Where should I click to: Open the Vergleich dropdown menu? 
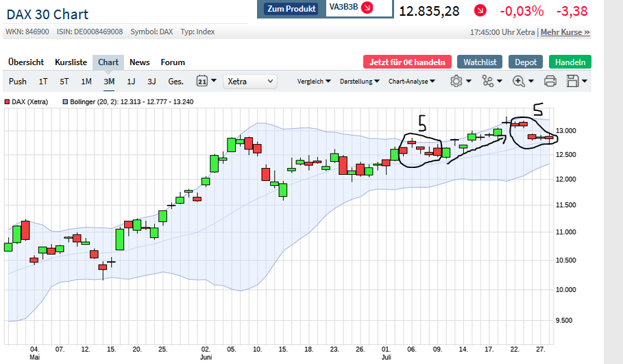click(314, 82)
